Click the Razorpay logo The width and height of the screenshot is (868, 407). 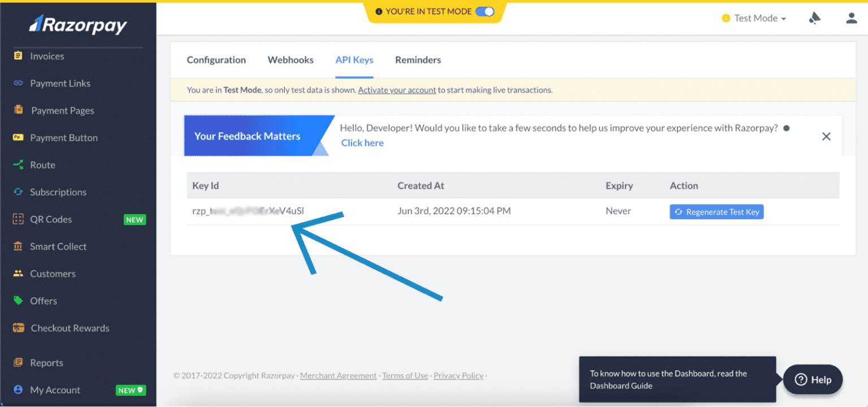(x=78, y=24)
